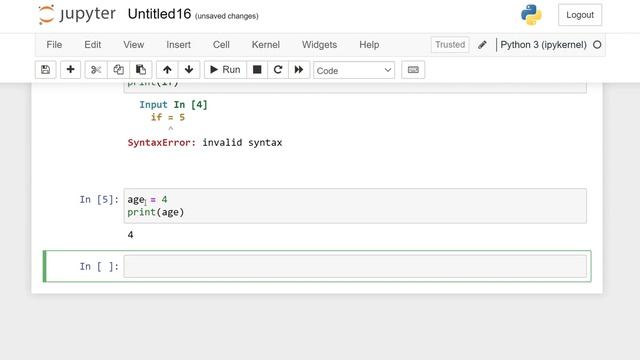640x360 pixels.
Task: Click the 'if = 5' traceback code line
Action: [x=168, y=118]
